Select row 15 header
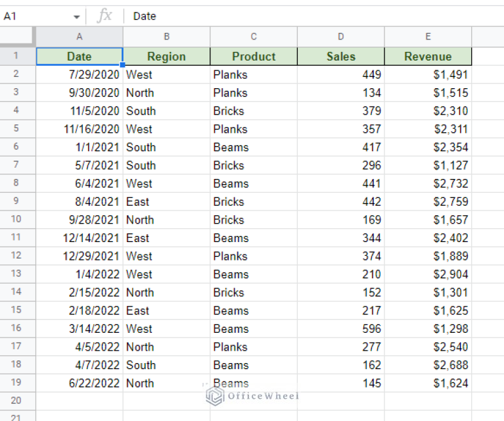Screen dimensions: 504x421 coord(16,310)
